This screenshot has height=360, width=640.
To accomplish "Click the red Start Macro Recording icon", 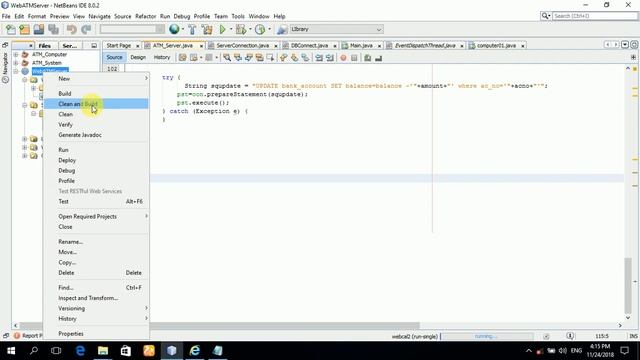I will 343,58.
